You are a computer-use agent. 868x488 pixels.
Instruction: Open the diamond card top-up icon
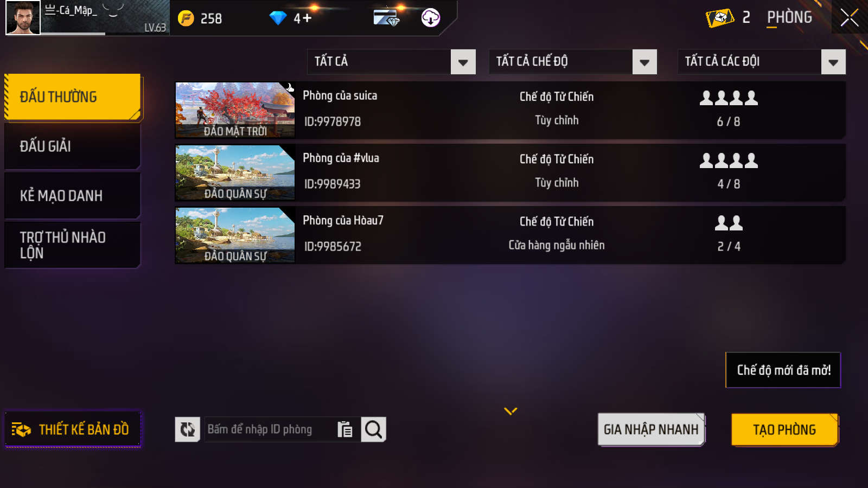(387, 18)
